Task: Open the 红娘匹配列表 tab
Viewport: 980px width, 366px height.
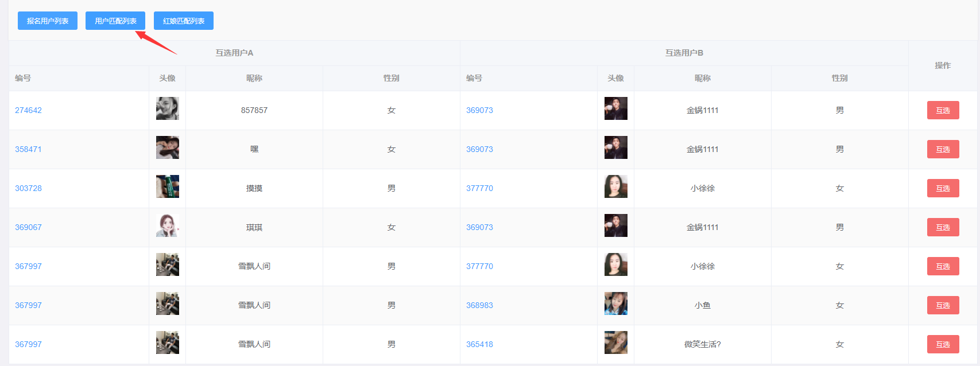Action: coord(184,21)
